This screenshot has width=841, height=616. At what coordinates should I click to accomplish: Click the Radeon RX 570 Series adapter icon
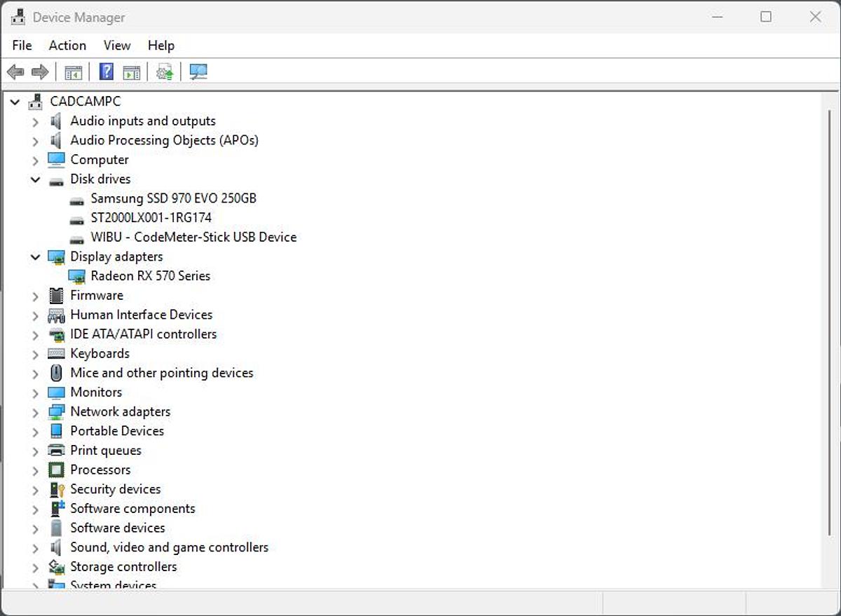(76, 276)
